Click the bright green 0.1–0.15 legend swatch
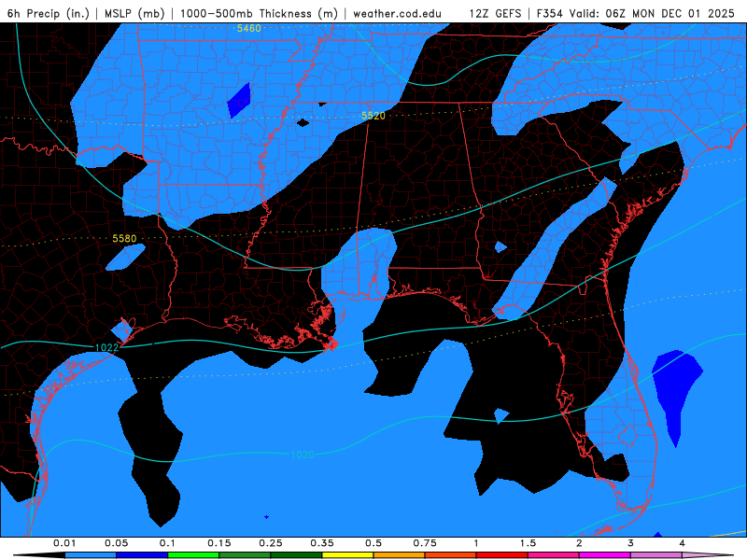Image resolution: width=747 pixels, height=560 pixels. [x=193, y=555]
